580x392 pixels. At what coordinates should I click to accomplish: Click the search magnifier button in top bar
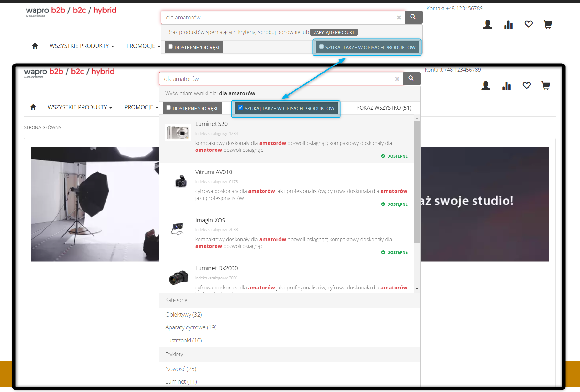[x=413, y=17]
